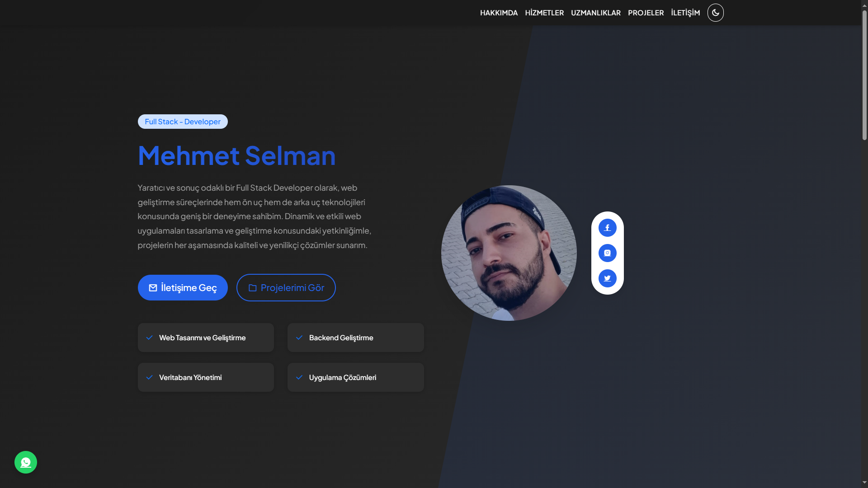Screen dimensions: 868x488
Task: Click the İletişime Geç button
Action: [x=183, y=288]
